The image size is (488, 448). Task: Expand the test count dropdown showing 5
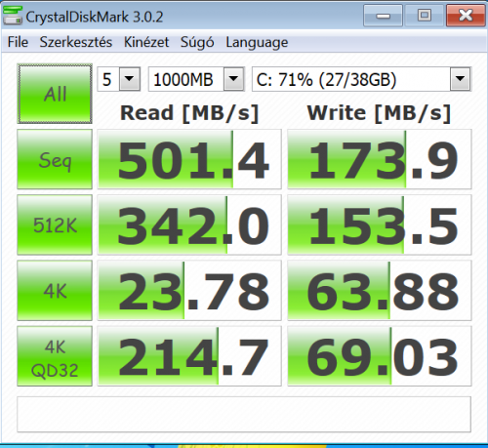coord(130,79)
